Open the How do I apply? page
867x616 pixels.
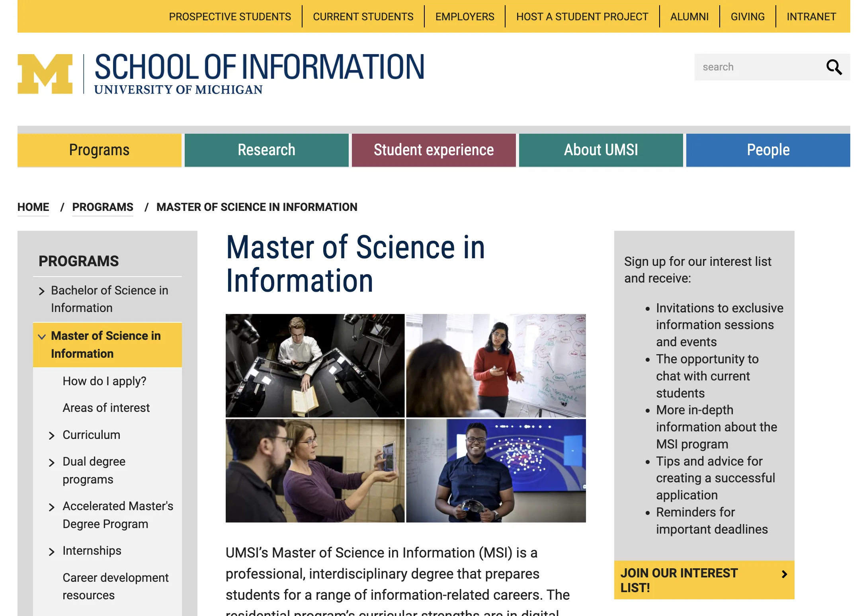point(104,381)
